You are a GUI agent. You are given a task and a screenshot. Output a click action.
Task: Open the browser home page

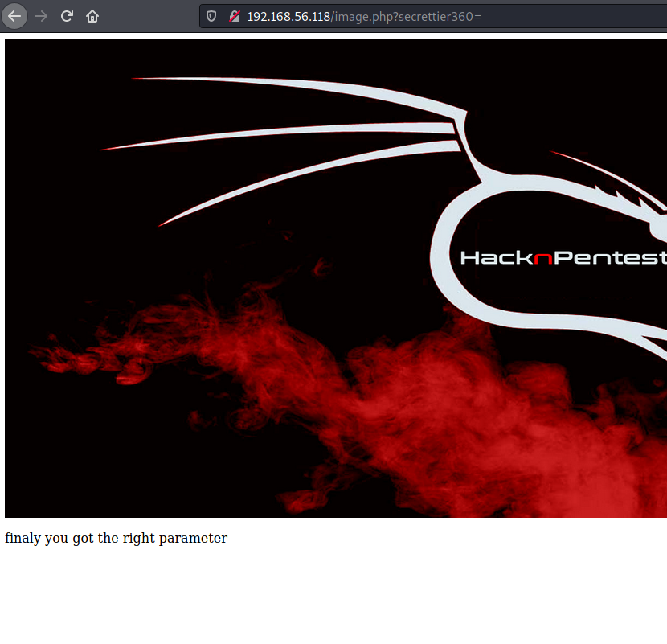(93, 16)
